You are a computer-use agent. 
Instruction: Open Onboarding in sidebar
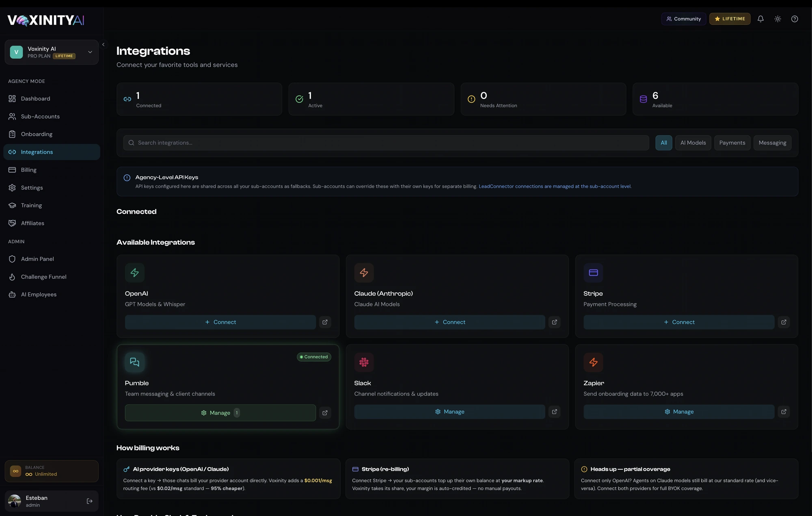pos(52,134)
